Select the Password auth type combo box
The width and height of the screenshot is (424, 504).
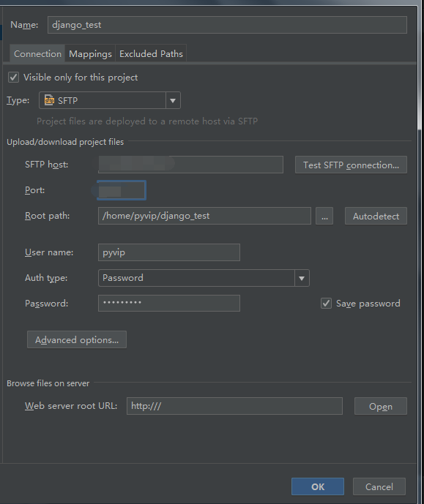[204, 278]
